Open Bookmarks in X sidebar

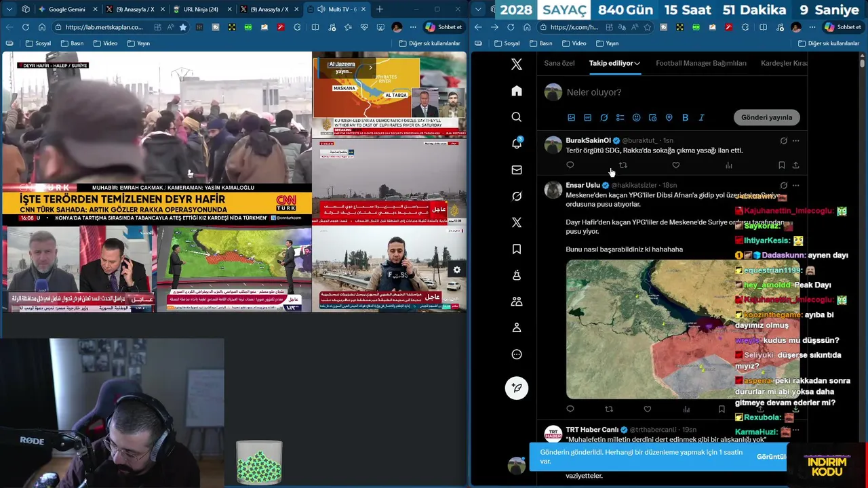pyautogui.click(x=517, y=249)
